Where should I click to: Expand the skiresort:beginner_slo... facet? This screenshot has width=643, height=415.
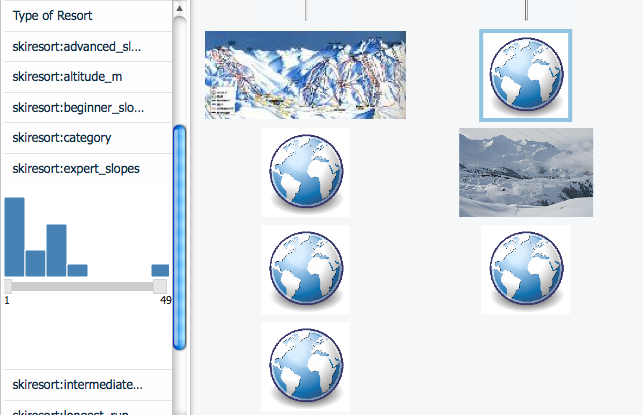88,107
